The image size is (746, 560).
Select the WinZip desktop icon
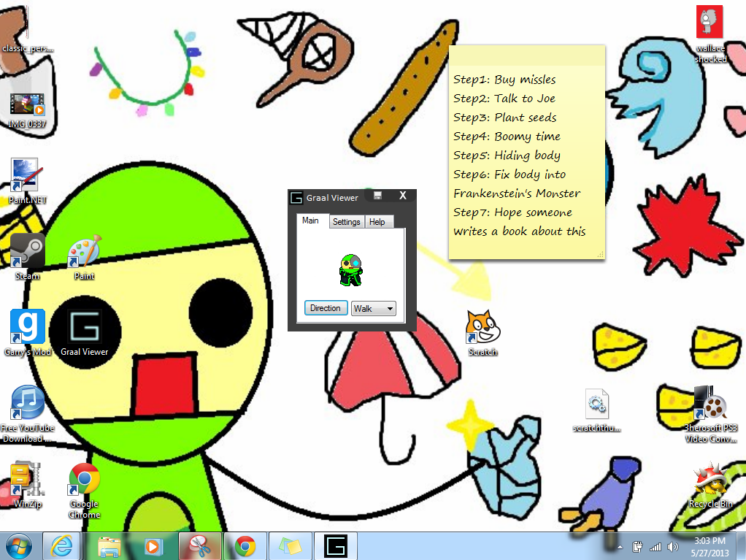27,479
